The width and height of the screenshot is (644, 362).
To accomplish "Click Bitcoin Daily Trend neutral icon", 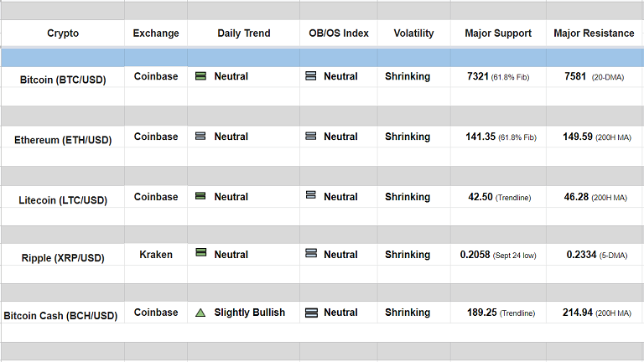I will pyautogui.click(x=200, y=76).
